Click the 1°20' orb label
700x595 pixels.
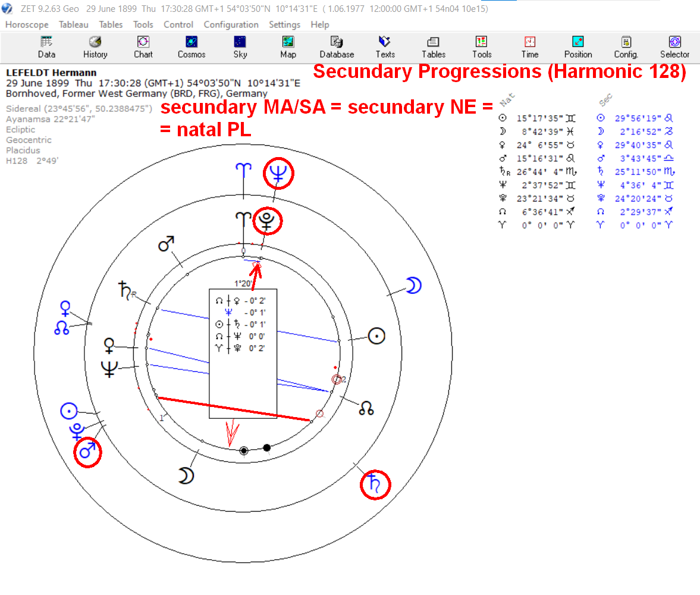point(243,283)
